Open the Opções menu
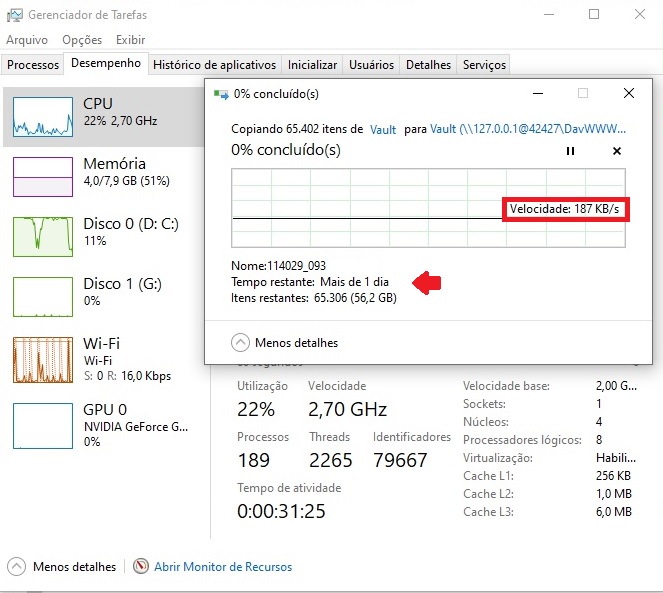The image size is (663, 593). (82, 40)
